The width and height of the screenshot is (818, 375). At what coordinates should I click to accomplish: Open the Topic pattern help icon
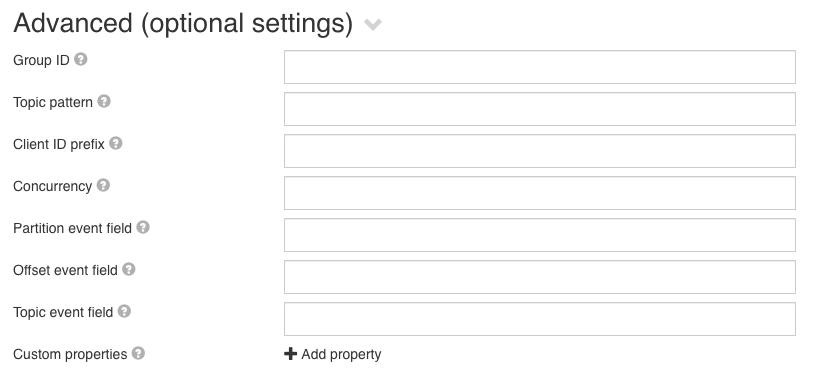coord(104,101)
